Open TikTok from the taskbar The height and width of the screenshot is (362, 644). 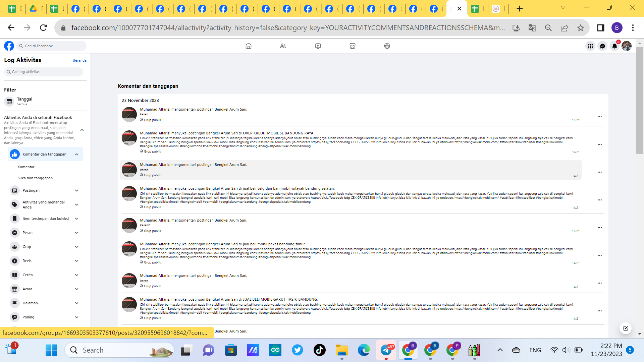[x=319, y=350]
